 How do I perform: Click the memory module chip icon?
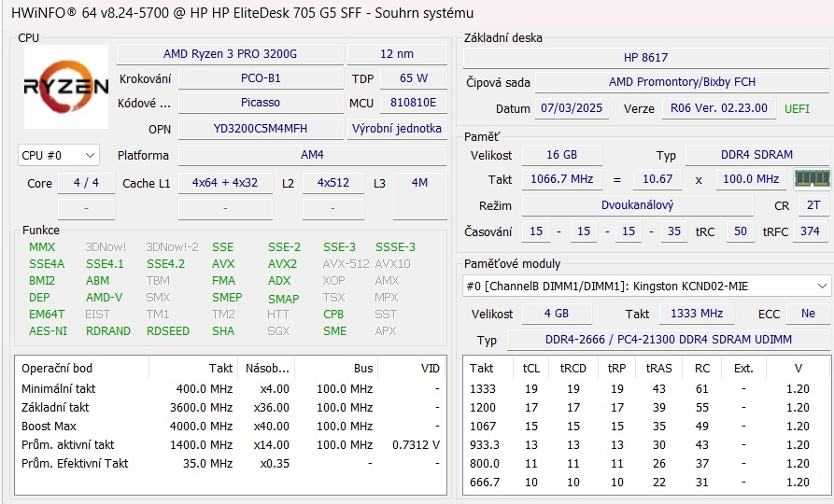813,178
